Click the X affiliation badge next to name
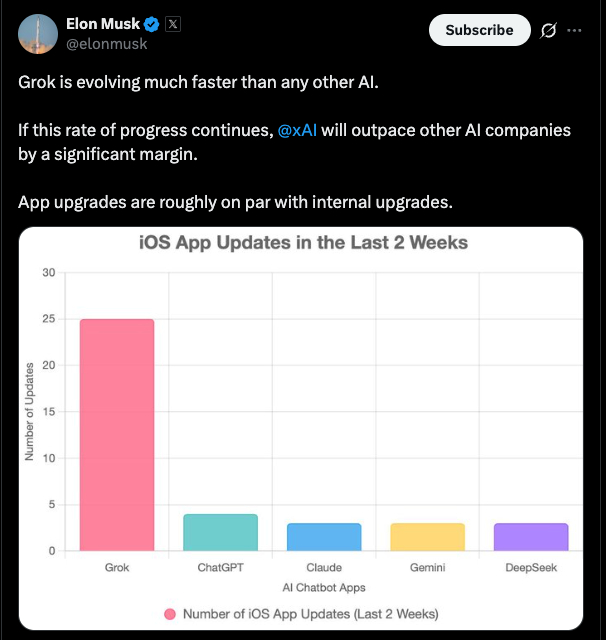This screenshot has height=640, width=606. (x=172, y=24)
